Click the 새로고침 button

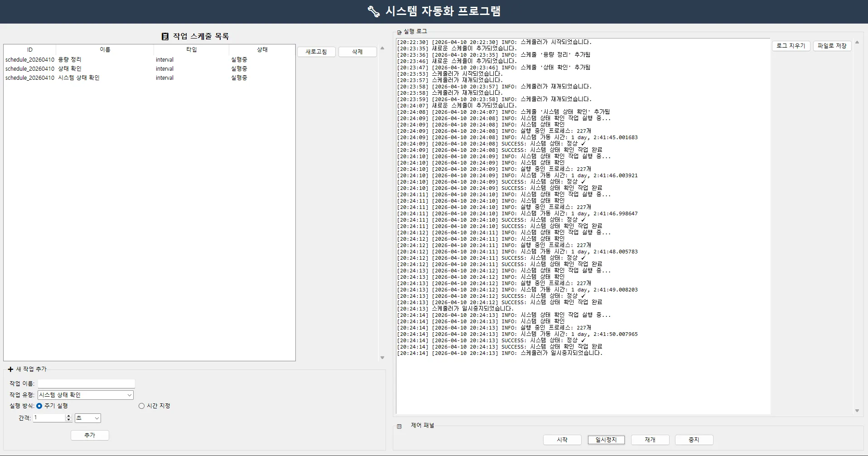[316, 52]
